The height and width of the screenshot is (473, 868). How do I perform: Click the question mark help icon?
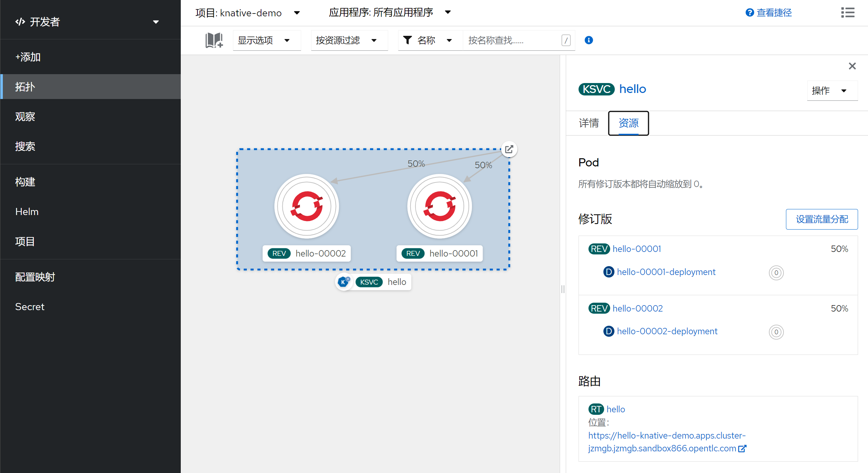pyautogui.click(x=749, y=13)
